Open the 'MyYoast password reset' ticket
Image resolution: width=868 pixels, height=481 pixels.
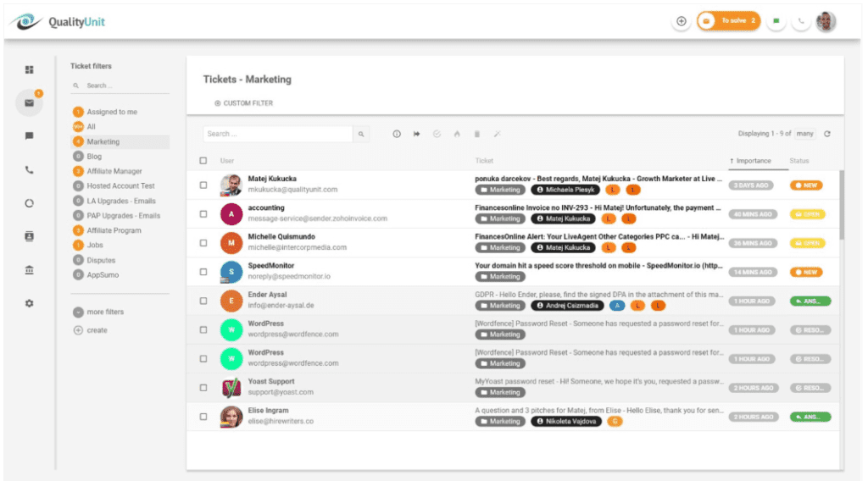pos(599,381)
